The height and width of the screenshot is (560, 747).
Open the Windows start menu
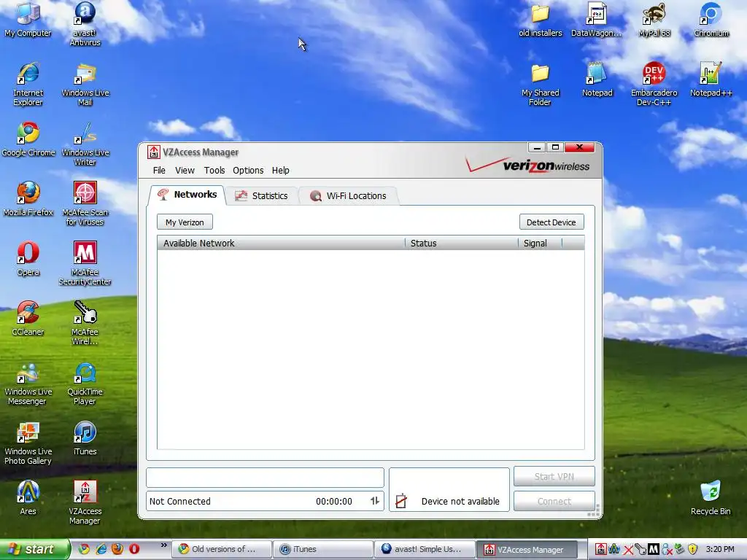(34, 549)
